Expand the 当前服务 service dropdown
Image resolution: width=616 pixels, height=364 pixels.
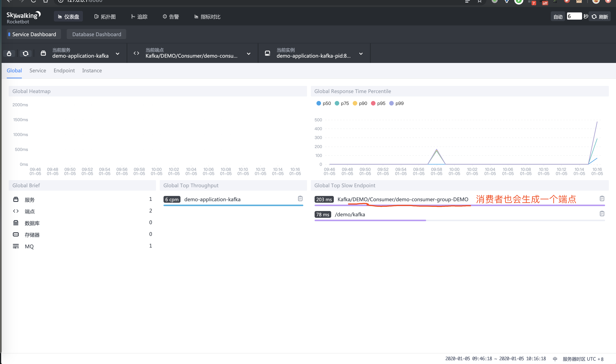pyautogui.click(x=118, y=54)
